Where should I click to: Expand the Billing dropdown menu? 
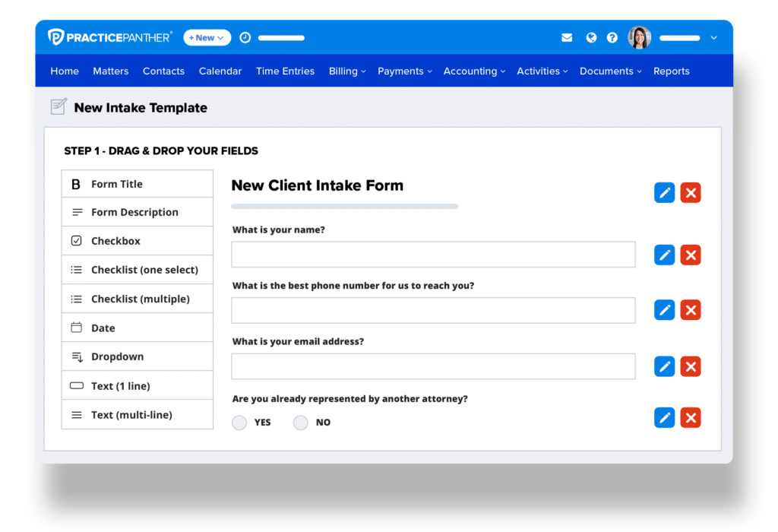347,71
